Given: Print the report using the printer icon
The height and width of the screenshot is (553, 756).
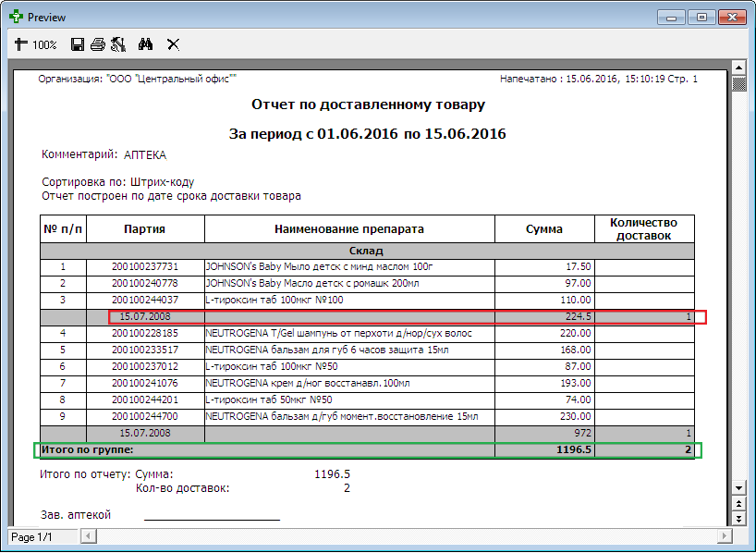Looking at the screenshot, I should [x=97, y=44].
